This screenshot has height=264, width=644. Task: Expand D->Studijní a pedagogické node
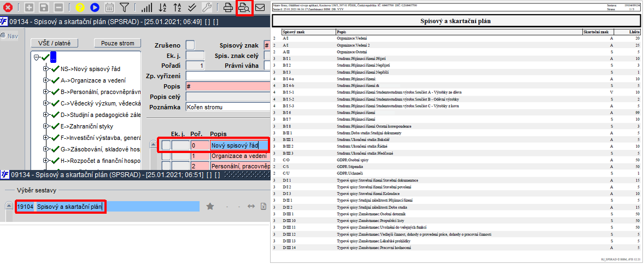(45, 115)
